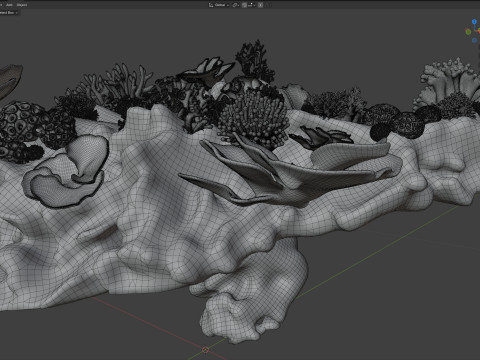This screenshot has width=480, height=360.
Task: Open the snapping options dropdown
Action: (251, 5)
